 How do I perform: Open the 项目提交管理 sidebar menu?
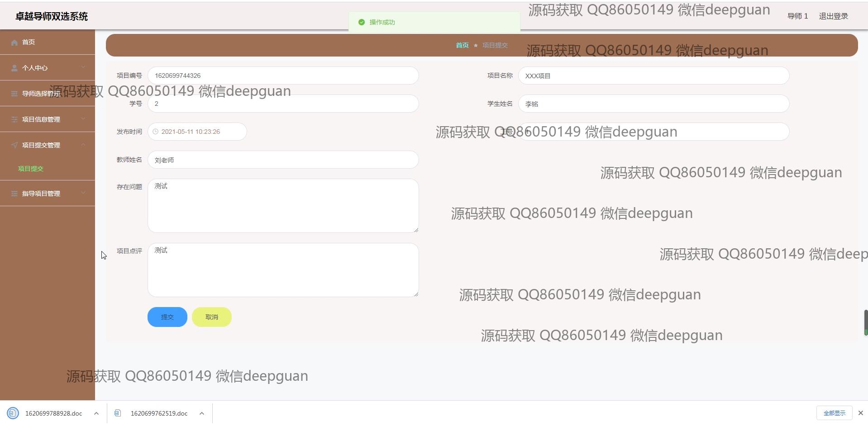48,145
